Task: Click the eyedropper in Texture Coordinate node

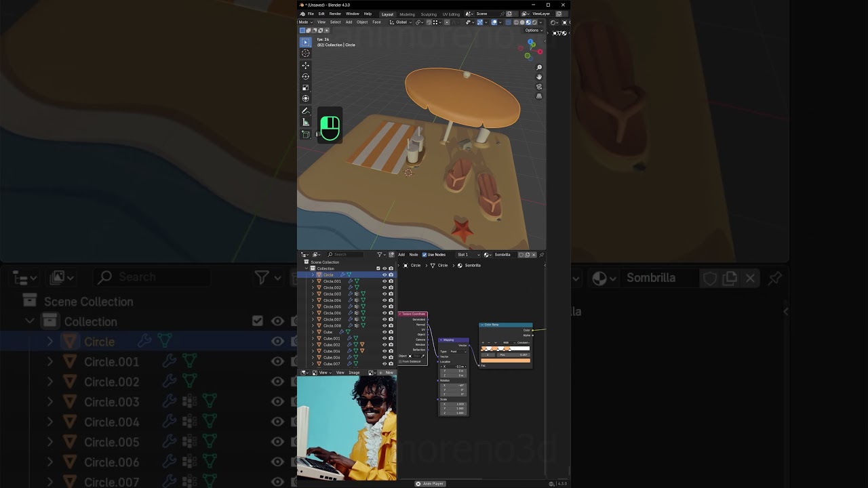Action: (x=422, y=356)
